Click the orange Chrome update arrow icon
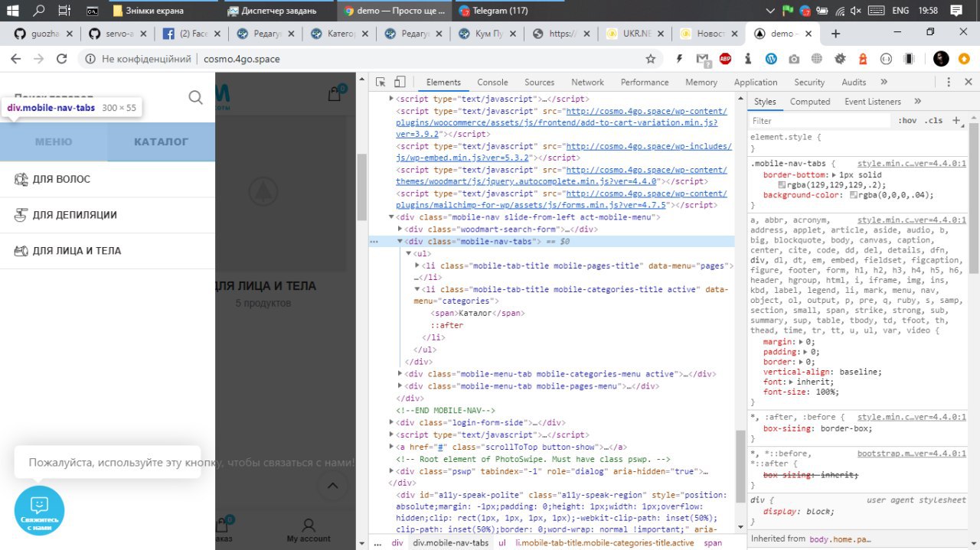The height and width of the screenshot is (550, 980). click(964, 59)
